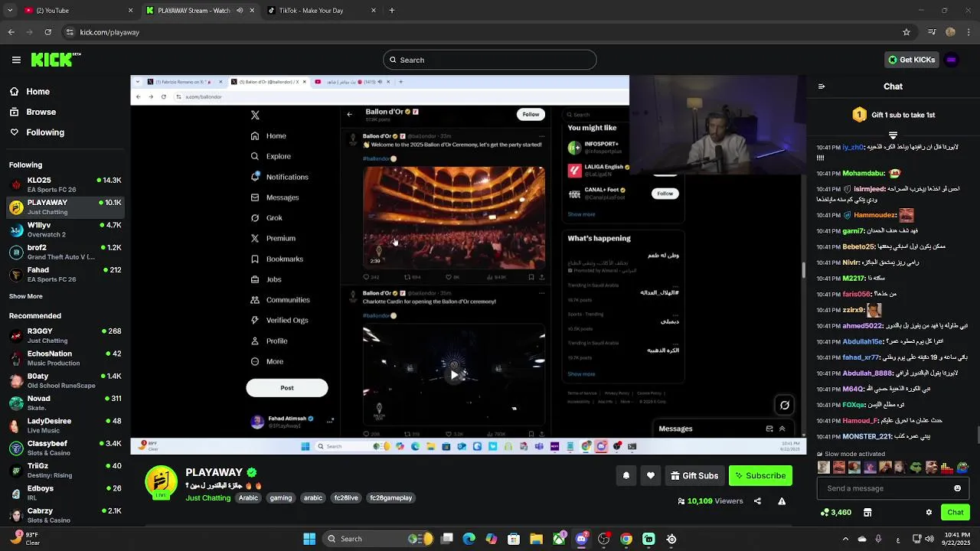
Task: Click the pepe sunglasses emote in quick emotes
Action: (x=916, y=467)
